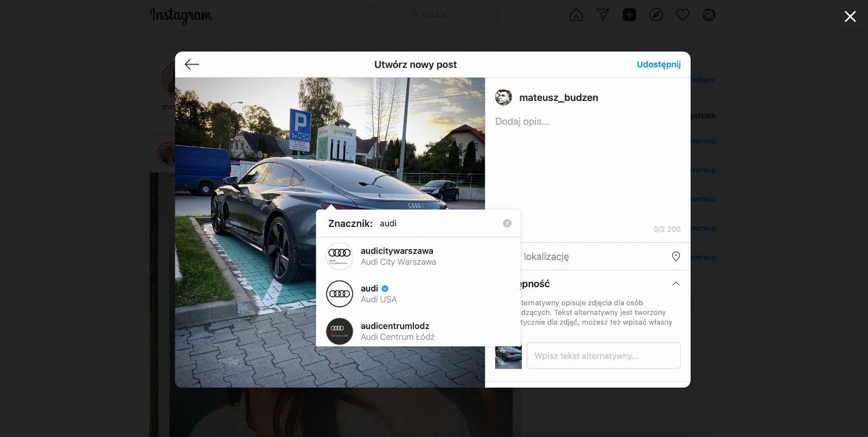Open profile avatar in top navigation

coord(709,15)
